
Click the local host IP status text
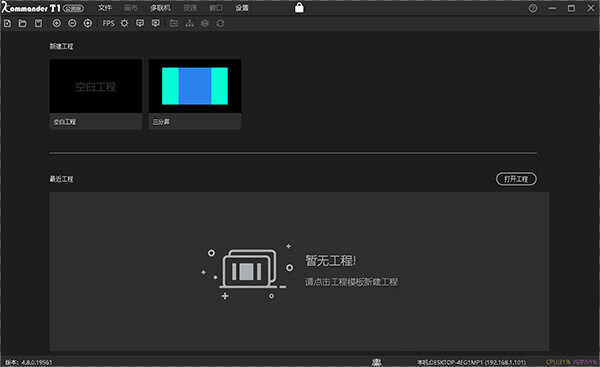[x=471, y=362]
